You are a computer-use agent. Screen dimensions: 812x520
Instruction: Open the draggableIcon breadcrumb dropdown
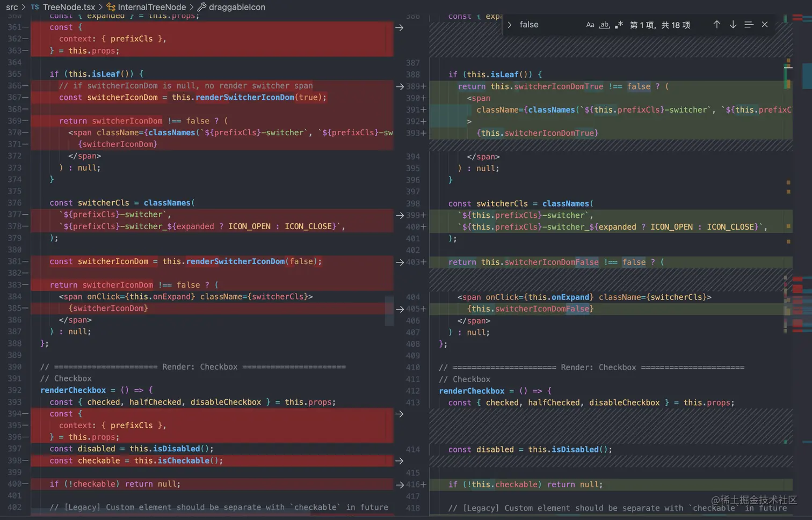[x=237, y=7]
